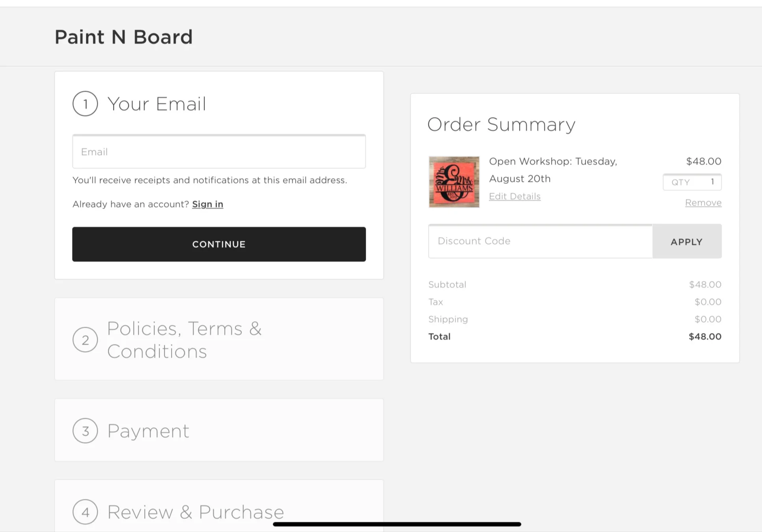Image resolution: width=762 pixels, height=532 pixels.
Task: Click the step 2 circle icon
Action: [85, 340]
